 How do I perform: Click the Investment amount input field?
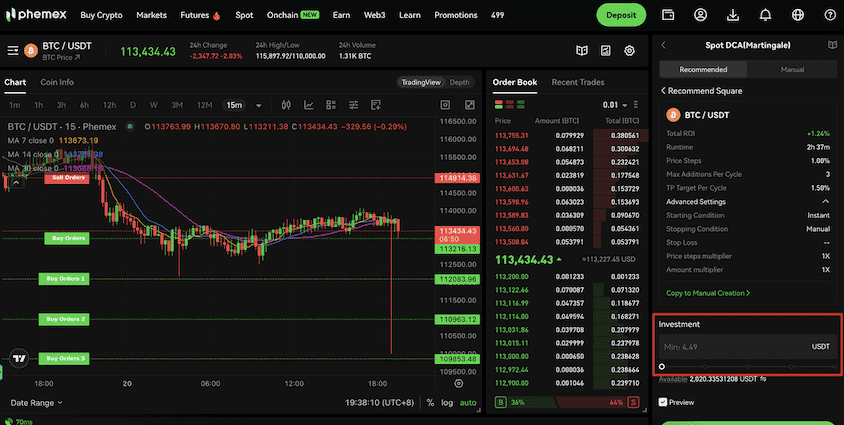click(x=748, y=346)
